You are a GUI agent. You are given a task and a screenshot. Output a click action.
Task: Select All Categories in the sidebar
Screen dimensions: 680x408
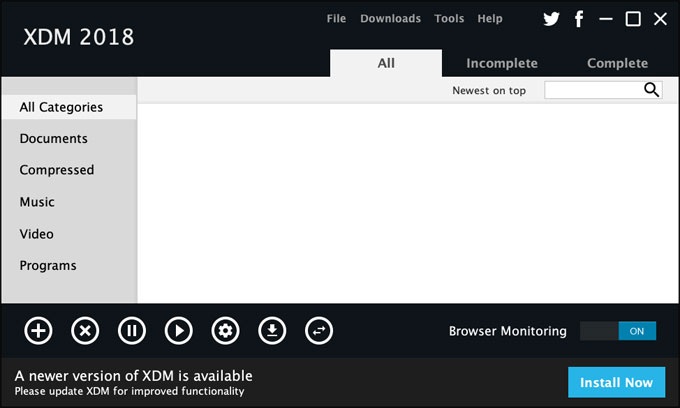point(69,107)
